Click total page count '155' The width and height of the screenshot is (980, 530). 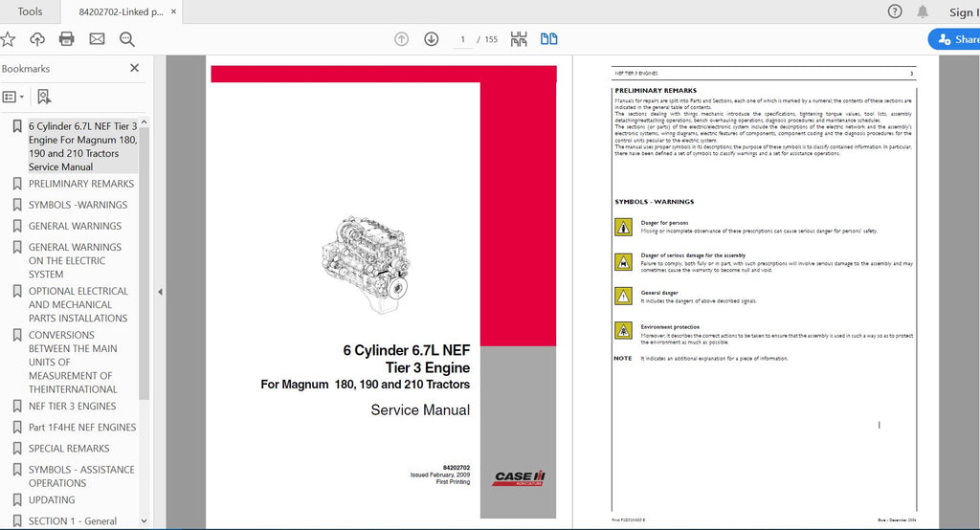[491, 39]
